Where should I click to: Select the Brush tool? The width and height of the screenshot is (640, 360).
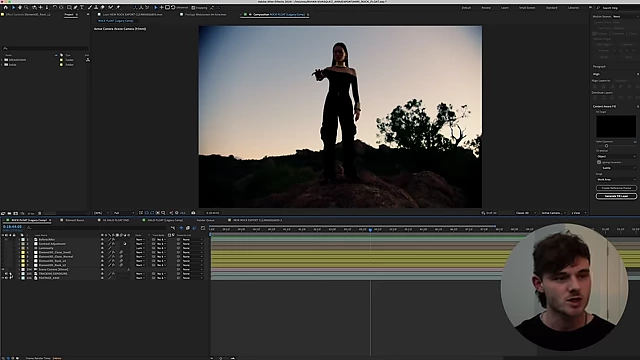click(90, 7)
